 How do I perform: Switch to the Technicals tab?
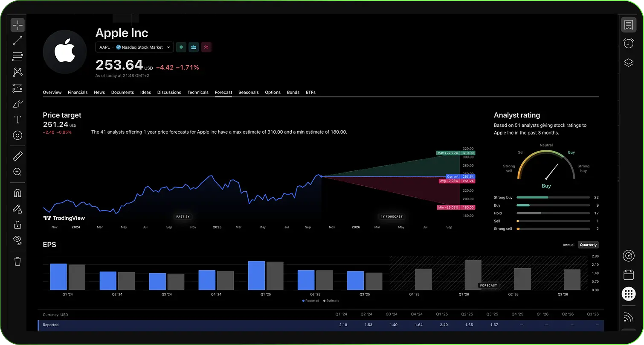click(x=198, y=92)
